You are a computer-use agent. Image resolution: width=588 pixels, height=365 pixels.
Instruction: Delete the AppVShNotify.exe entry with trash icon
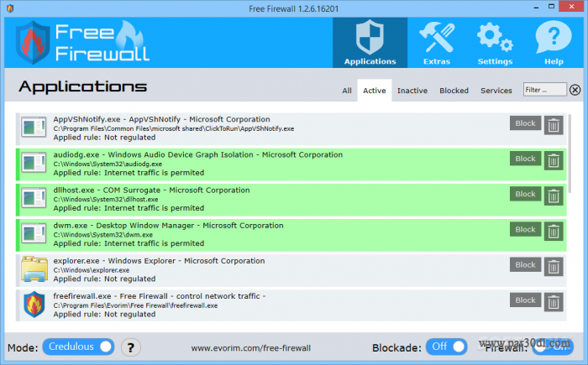tap(554, 126)
